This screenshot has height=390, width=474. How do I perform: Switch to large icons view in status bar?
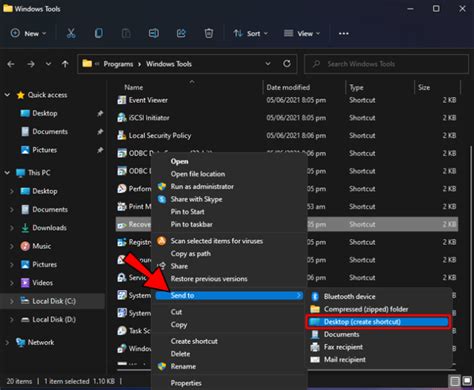pyautogui.click(x=466, y=381)
